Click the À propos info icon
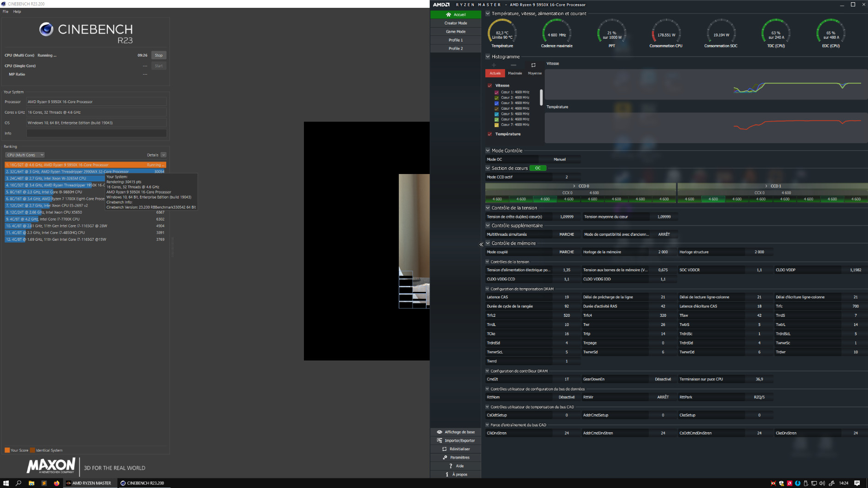 447,474
